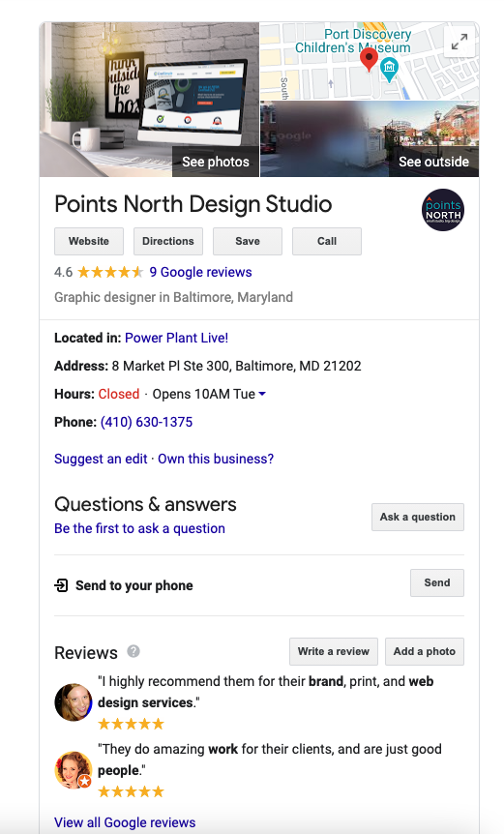504x834 pixels.
Task: Click the Questions & answers heading
Action: click(145, 504)
